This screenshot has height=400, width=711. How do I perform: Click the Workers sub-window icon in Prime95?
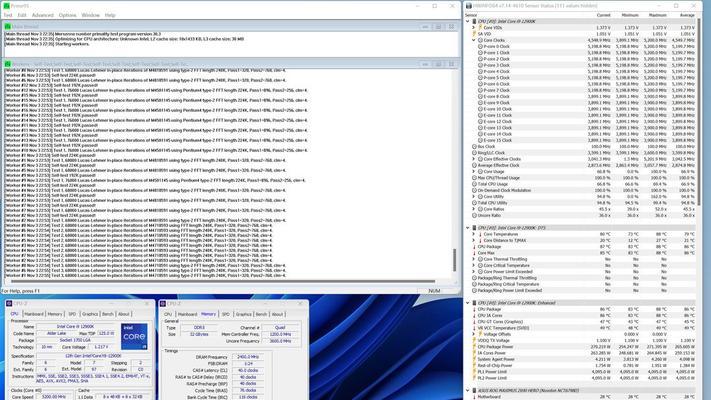7,64
